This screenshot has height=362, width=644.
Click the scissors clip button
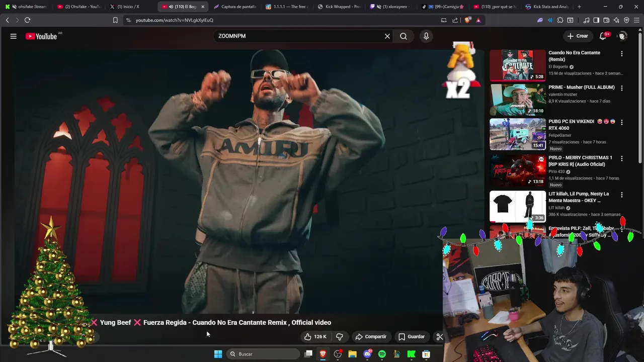coord(439,337)
